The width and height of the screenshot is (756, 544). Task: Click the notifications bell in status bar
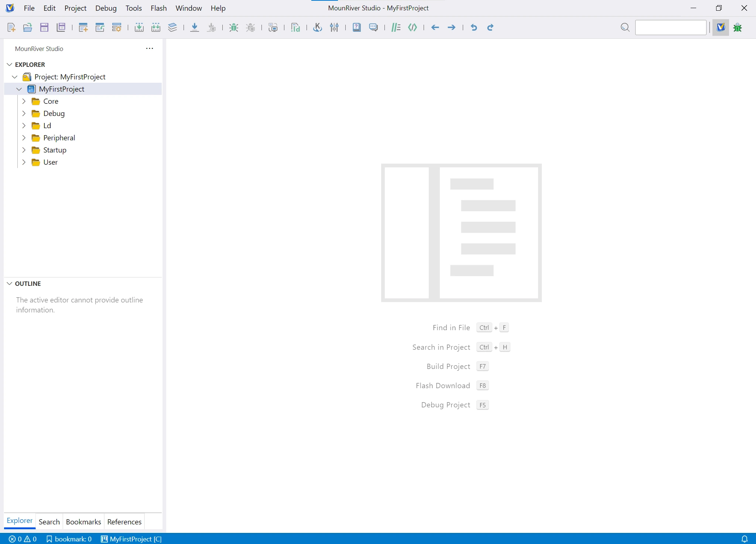[x=745, y=539]
